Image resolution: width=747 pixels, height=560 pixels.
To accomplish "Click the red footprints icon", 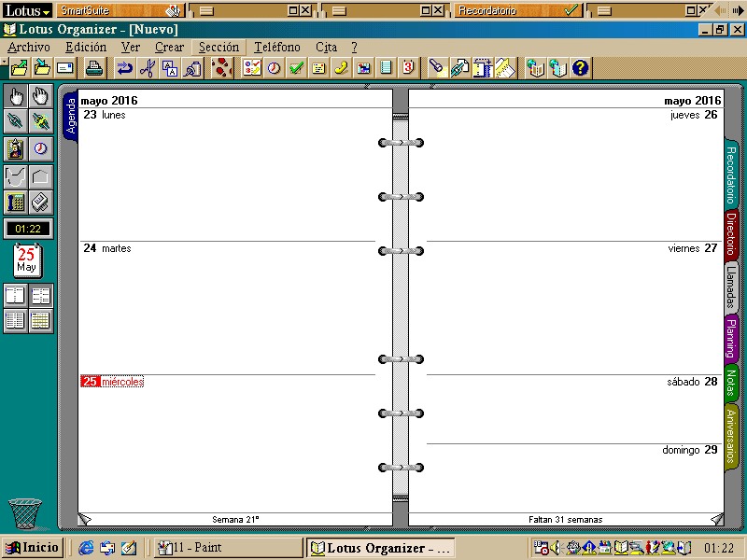I will click(222, 67).
